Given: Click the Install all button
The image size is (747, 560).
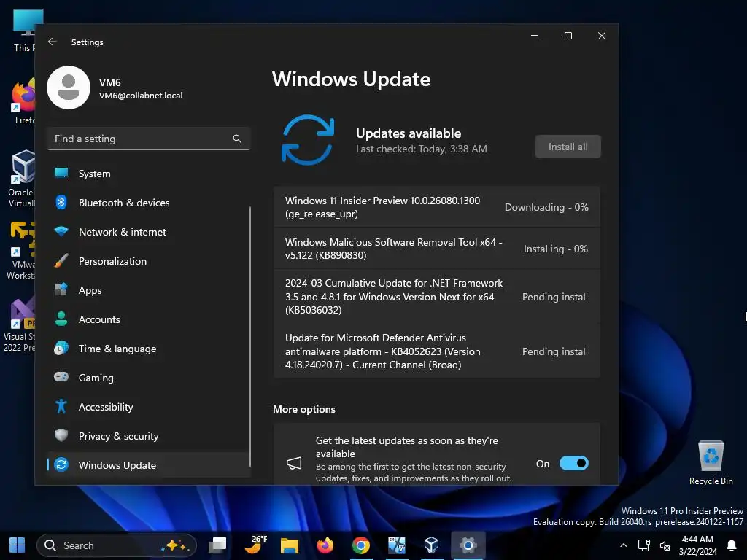Looking at the screenshot, I should point(568,147).
